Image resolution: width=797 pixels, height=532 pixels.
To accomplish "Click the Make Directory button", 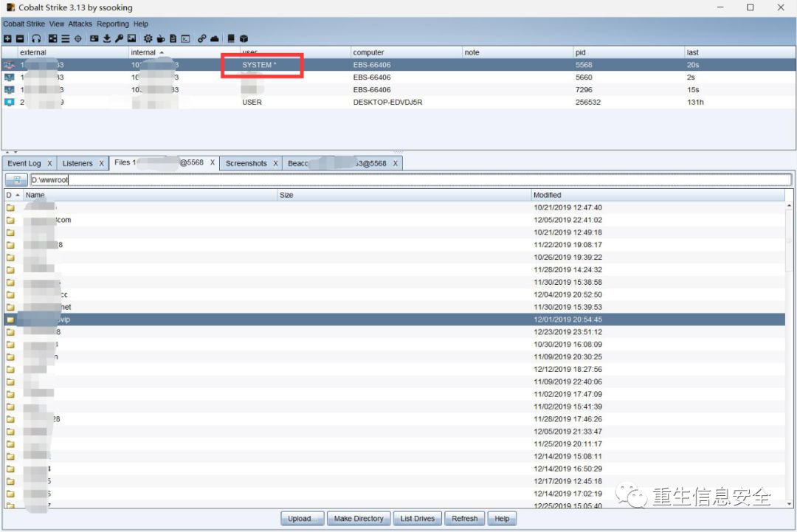I will point(359,518).
